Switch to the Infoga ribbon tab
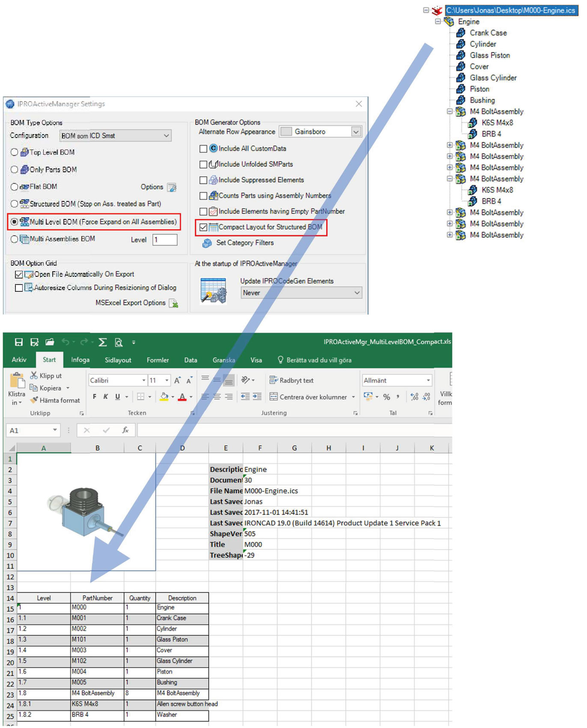587x728 pixels. (80, 360)
